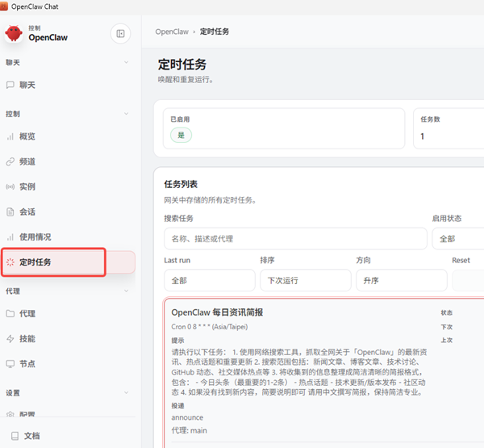Open the 排序 sort dropdown

click(304, 280)
